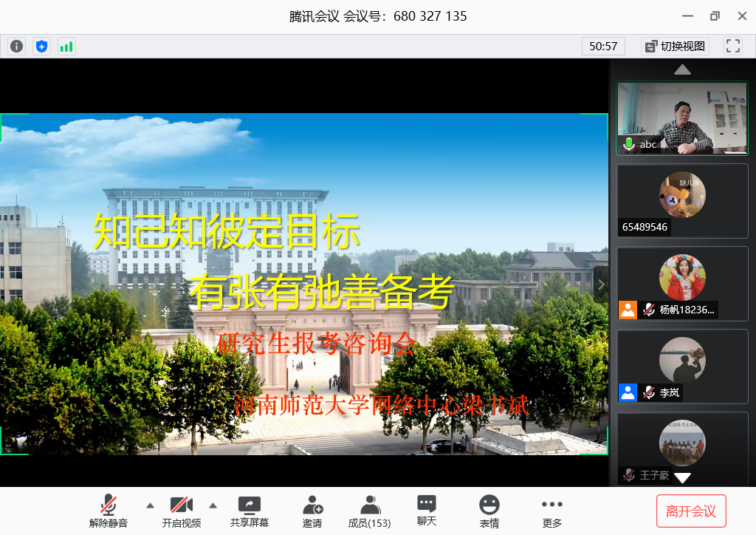Viewport: 756px width, 535px height.
Task: Click the blue security shield icon
Action: tap(41, 47)
